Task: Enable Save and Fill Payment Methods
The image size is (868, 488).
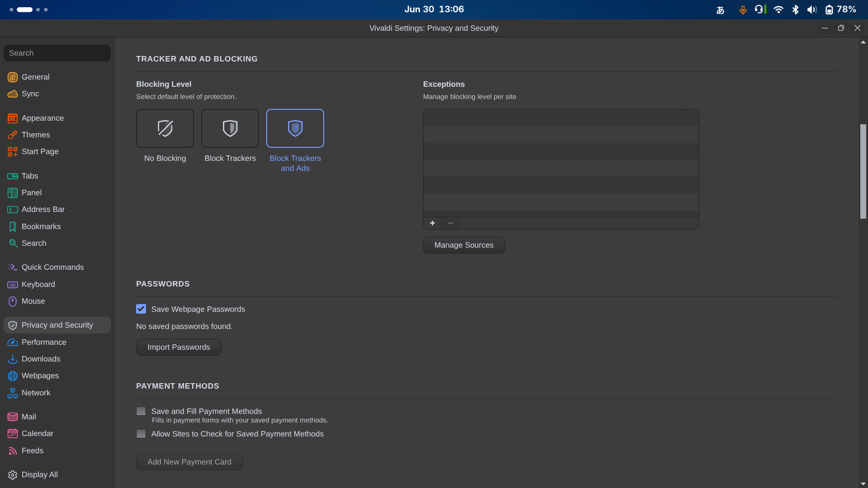Action: 141,411
